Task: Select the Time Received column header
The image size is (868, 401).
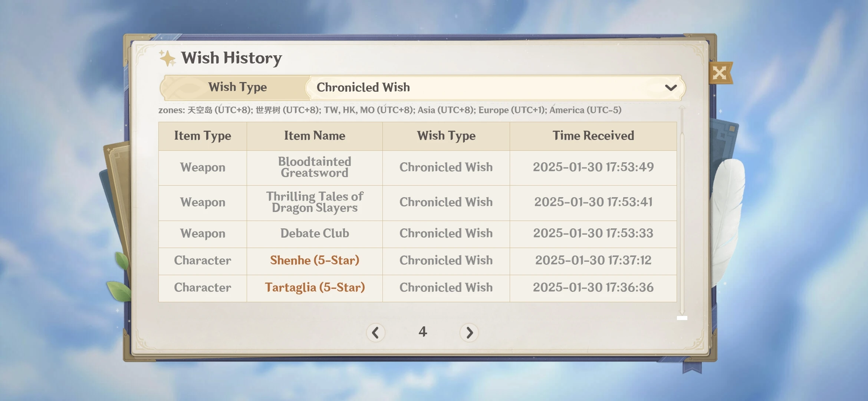Action: click(x=593, y=136)
